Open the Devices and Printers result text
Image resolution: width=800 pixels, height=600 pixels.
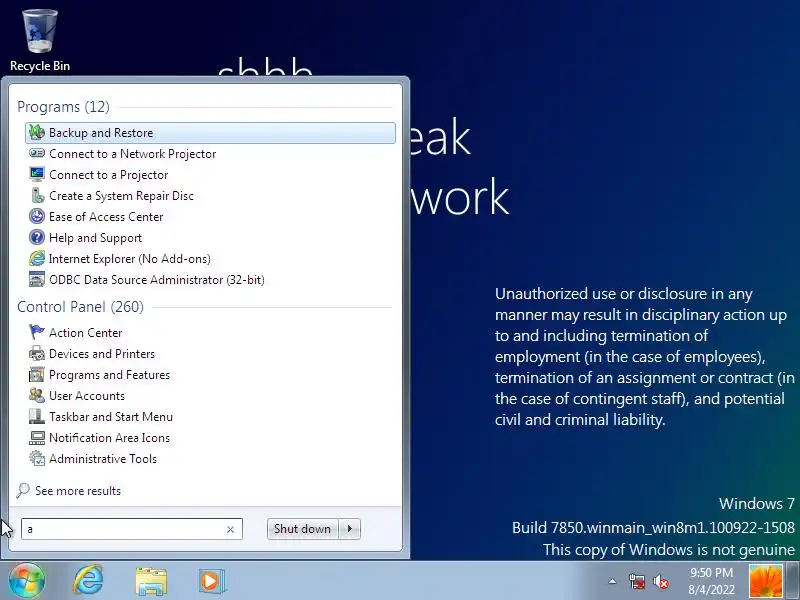[x=102, y=354]
